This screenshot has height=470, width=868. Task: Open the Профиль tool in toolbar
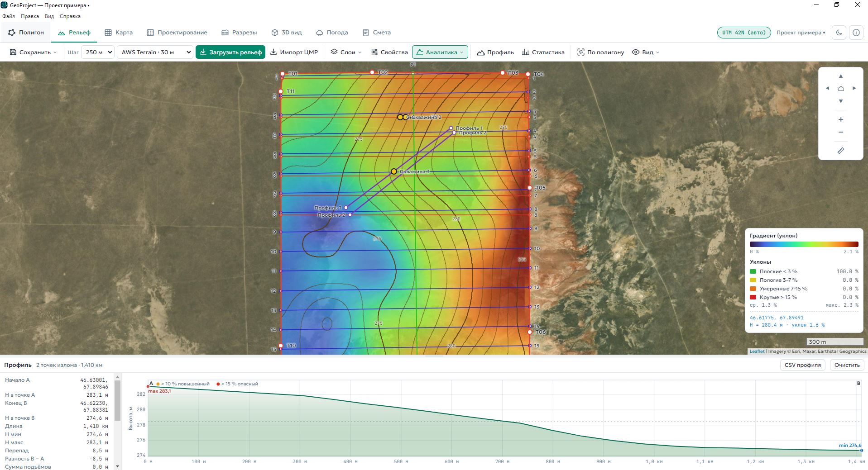(495, 52)
